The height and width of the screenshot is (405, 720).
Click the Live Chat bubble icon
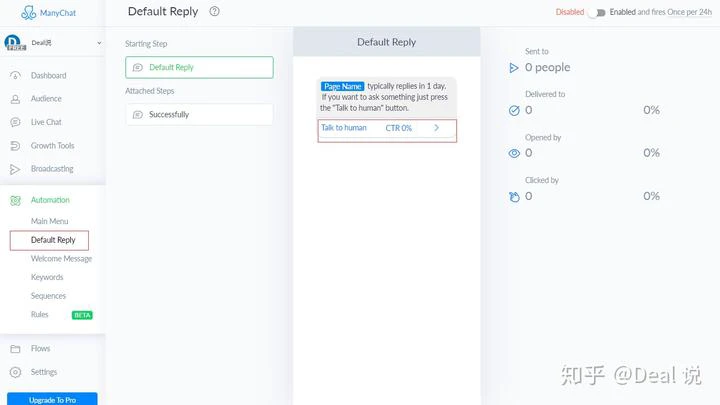(15, 122)
